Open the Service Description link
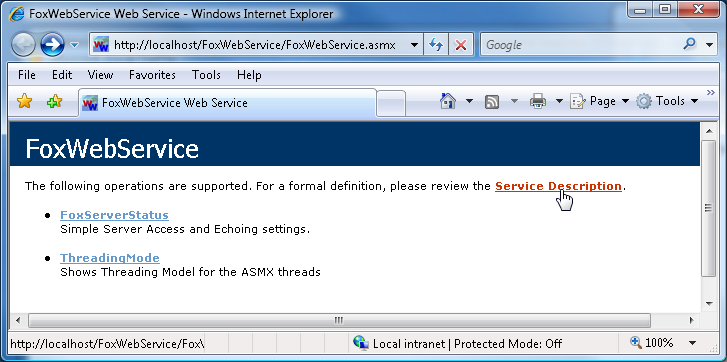727x362 pixels. pyautogui.click(x=558, y=186)
